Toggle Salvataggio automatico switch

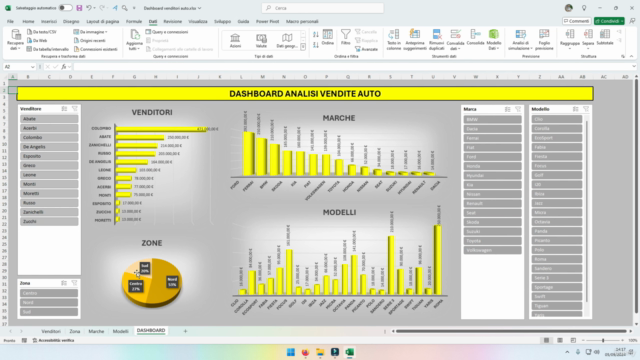tap(65, 8)
